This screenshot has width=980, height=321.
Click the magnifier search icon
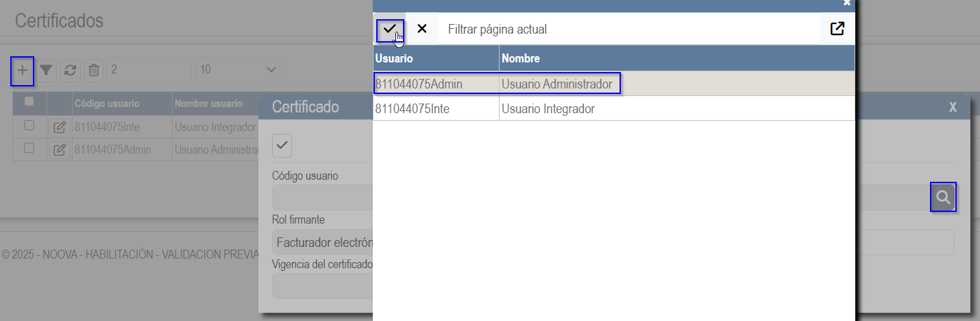pyautogui.click(x=943, y=198)
